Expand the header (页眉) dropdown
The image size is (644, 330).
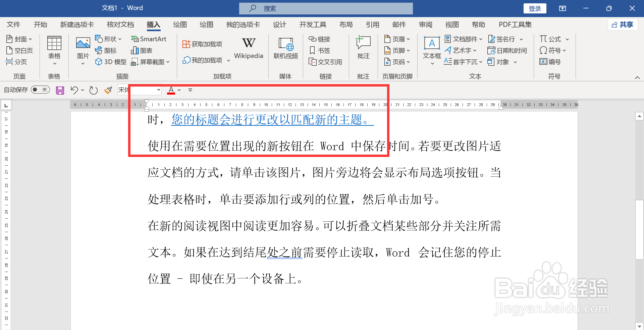tap(408, 39)
